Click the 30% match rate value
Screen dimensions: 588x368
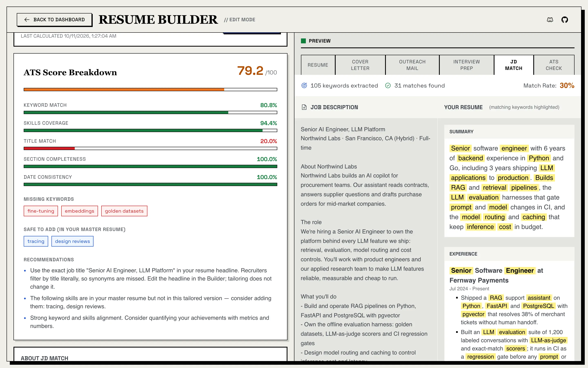[x=567, y=85]
